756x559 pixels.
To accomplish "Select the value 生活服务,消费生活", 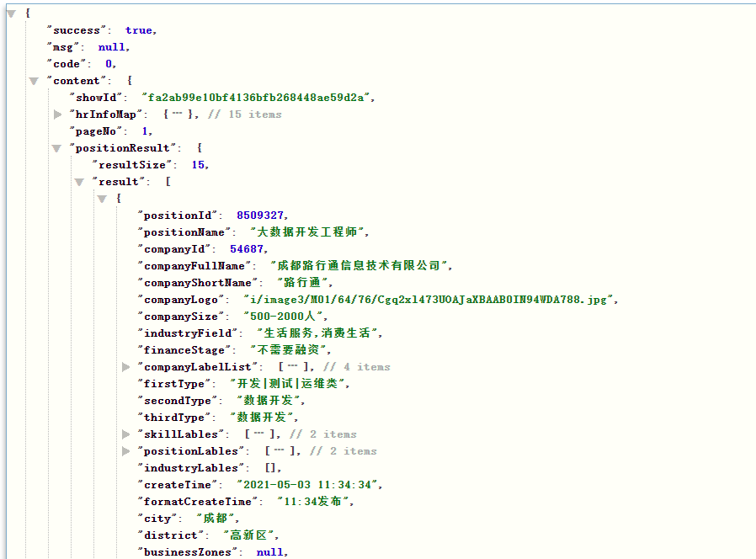I will pyautogui.click(x=317, y=333).
